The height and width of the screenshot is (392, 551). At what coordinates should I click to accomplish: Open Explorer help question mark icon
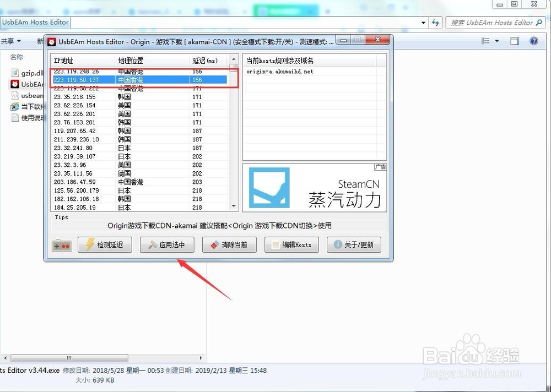(x=534, y=41)
